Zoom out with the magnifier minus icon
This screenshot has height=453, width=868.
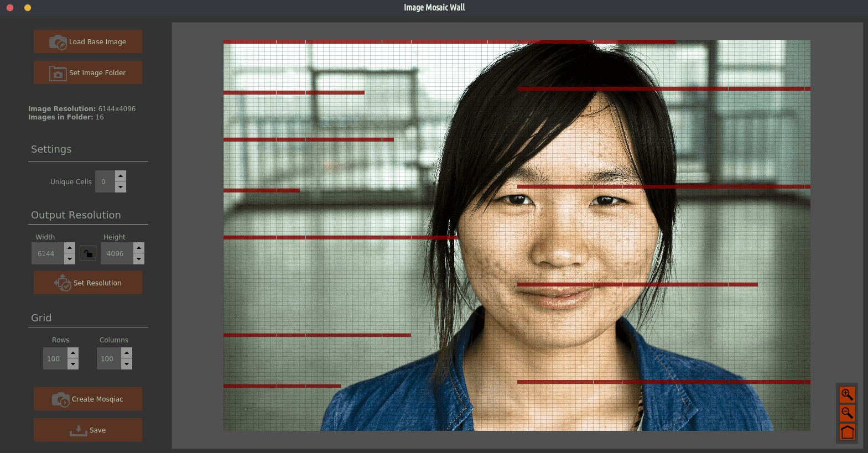pyautogui.click(x=847, y=413)
